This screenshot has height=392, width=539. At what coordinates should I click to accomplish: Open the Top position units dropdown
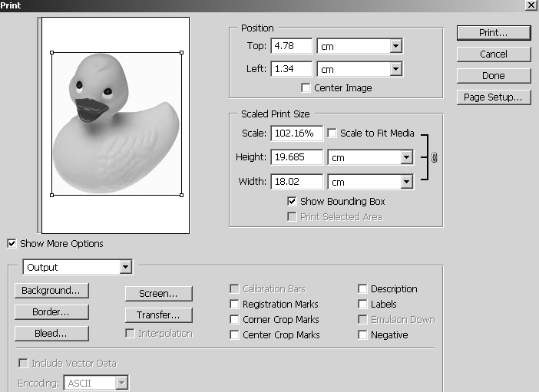click(396, 46)
